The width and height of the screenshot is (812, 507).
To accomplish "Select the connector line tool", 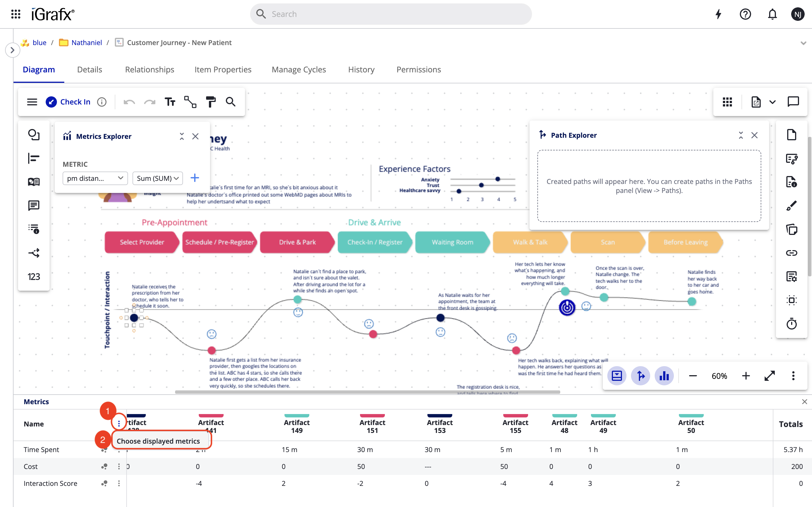I will (190, 102).
